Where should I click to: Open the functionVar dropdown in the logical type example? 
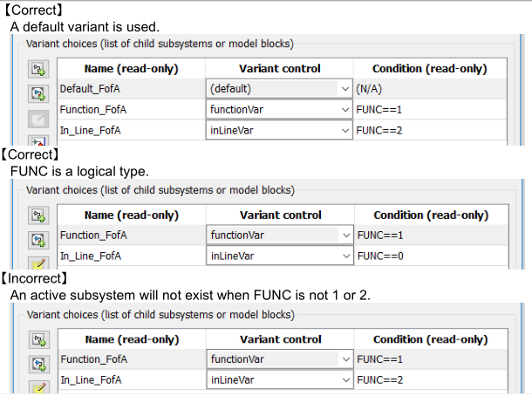[345, 235]
